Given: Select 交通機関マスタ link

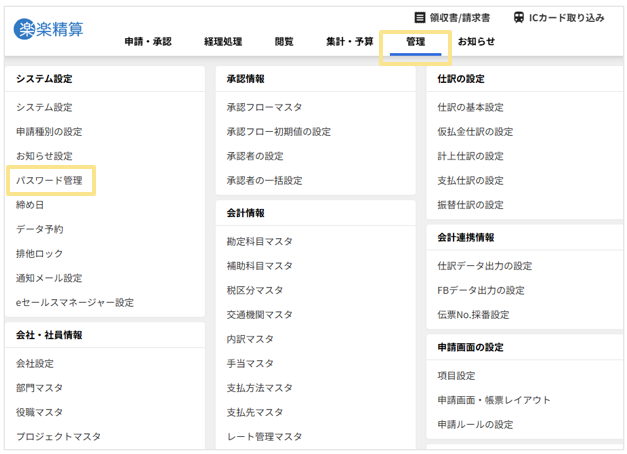Looking at the screenshot, I should pyautogui.click(x=259, y=314).
